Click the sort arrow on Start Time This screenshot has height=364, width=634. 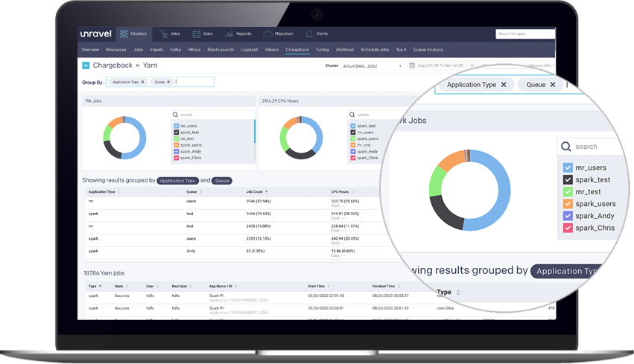pyautogui.click(x=329, y=287)
